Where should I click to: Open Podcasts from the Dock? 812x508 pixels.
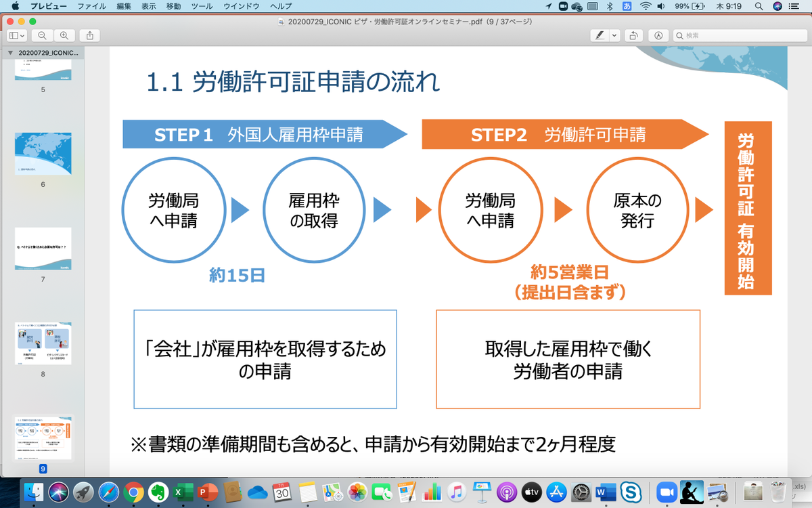(507, 492)
